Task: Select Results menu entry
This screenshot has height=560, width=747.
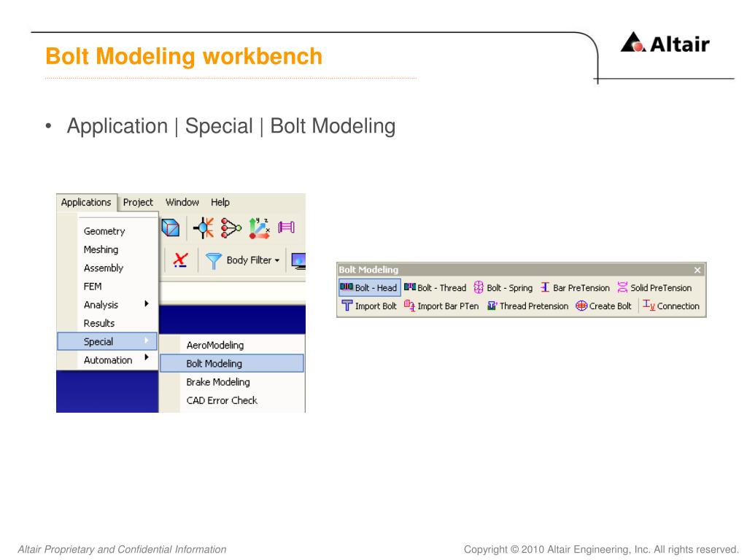Action: tap(99, 323)
